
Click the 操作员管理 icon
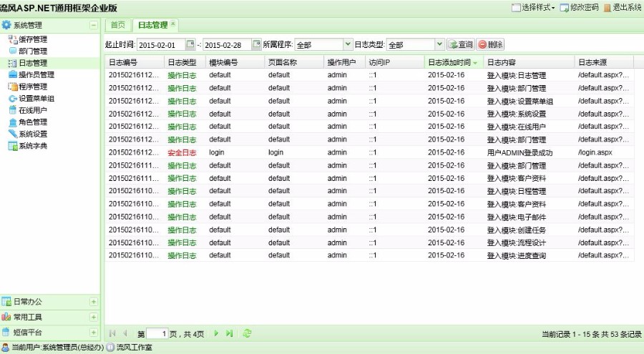click(x=12, y=74)
